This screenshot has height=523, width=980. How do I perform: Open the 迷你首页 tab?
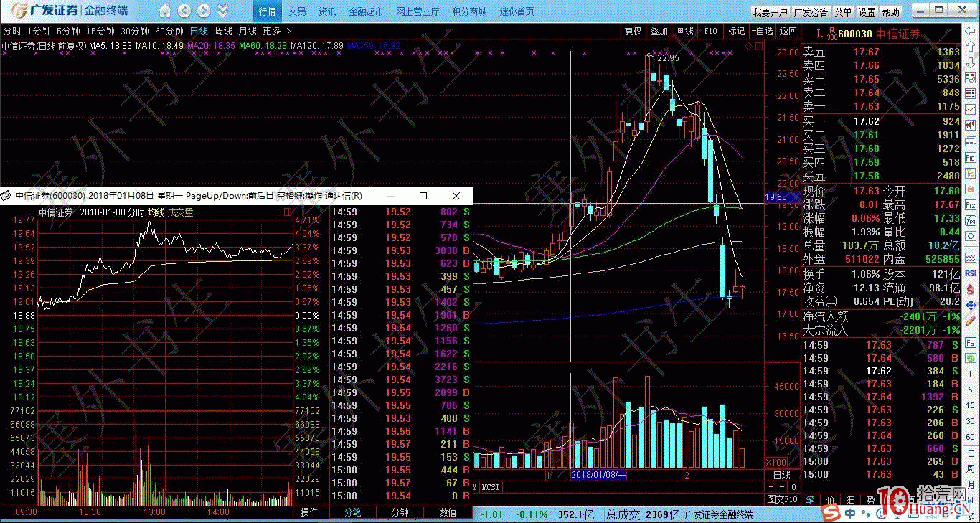click(x=517, y=11)
